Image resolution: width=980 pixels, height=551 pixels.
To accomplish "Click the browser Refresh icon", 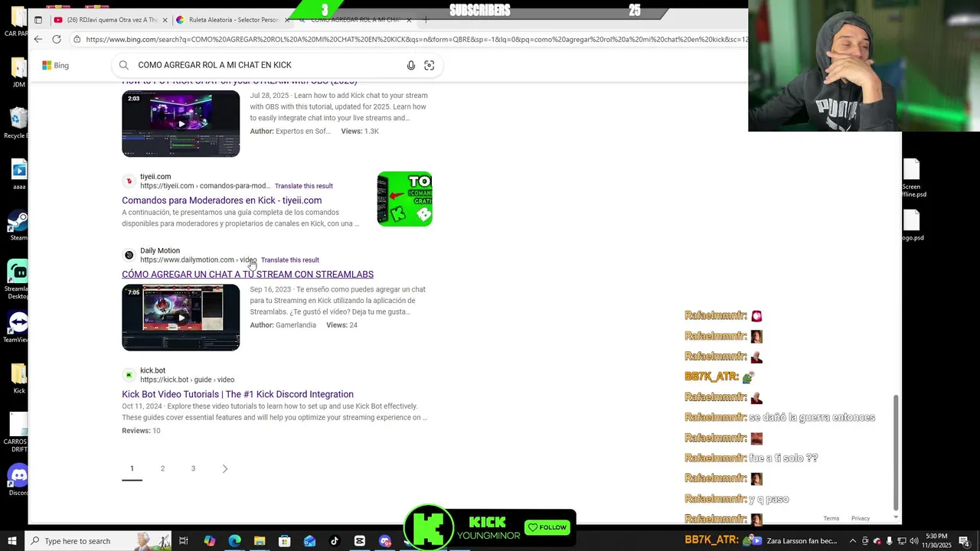I will tap(57, 39).
